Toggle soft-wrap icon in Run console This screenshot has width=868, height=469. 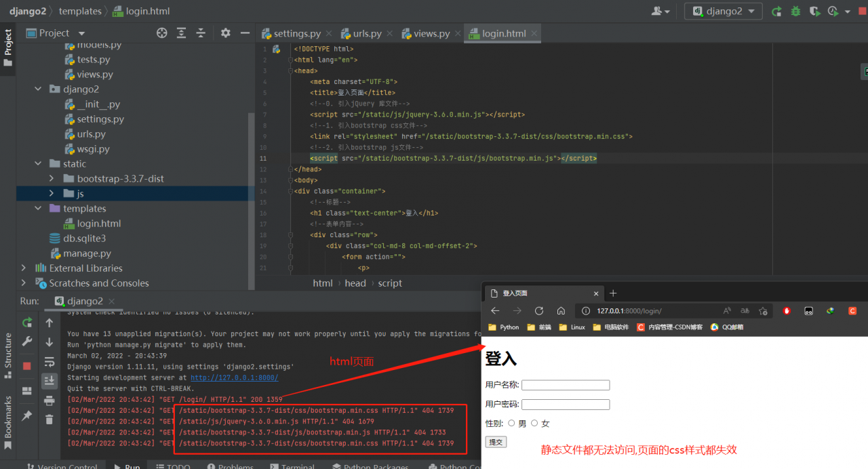(50, 362)
